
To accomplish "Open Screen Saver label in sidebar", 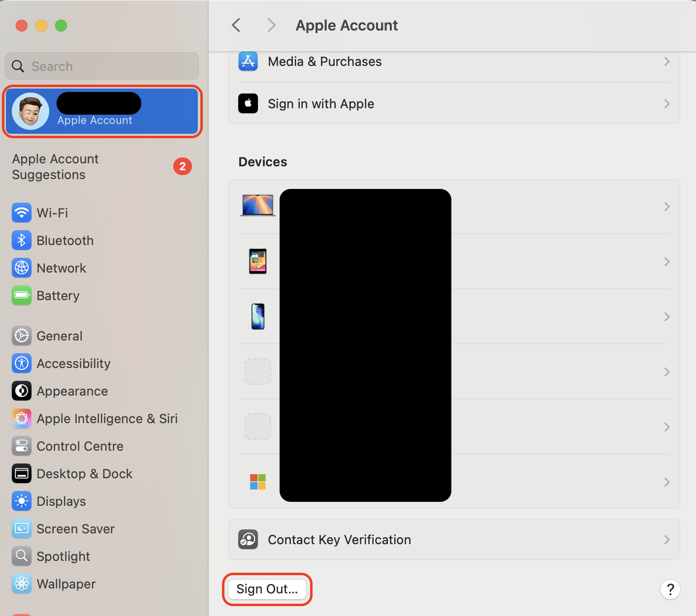I will 76,529.
